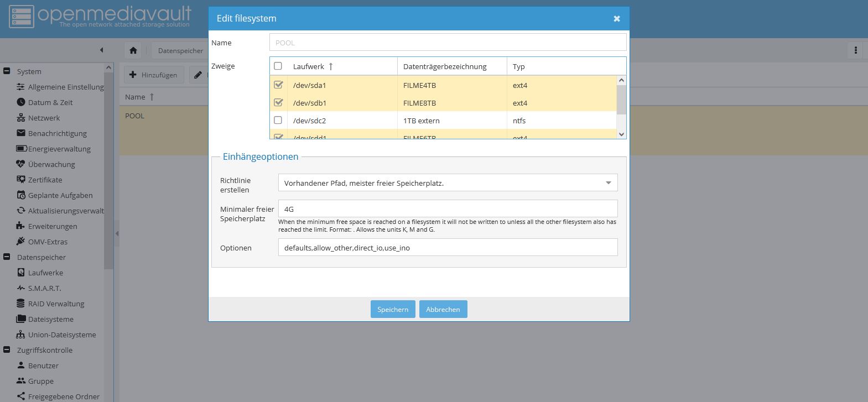Click the home breadcrumb icon

pos(133,50)
